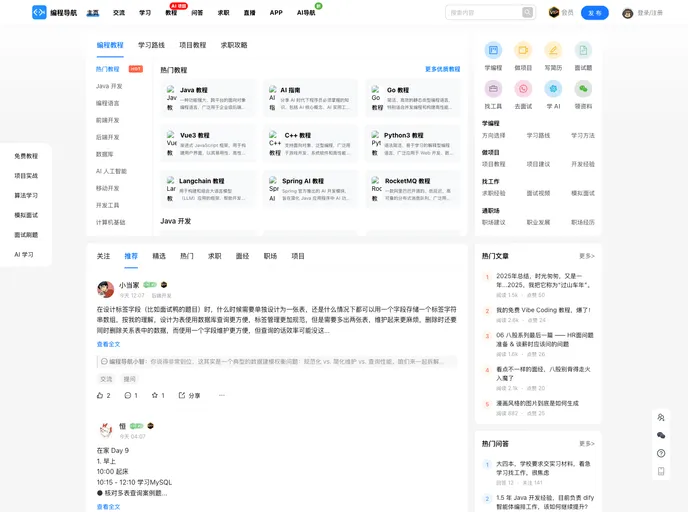
Task: Select 前端开发 in tutorial categories
Action: click(108, 120)
